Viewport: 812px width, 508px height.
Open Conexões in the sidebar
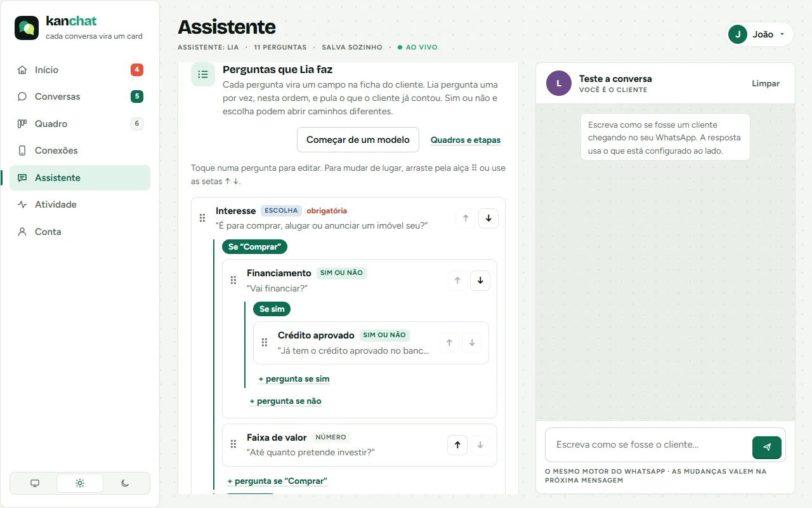(x=80, y=150)
